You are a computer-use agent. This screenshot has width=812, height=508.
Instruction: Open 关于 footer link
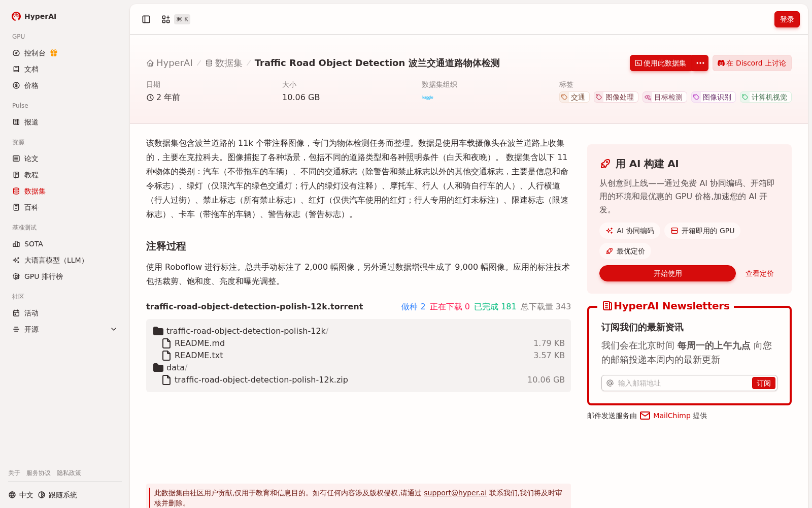point(14,473)
